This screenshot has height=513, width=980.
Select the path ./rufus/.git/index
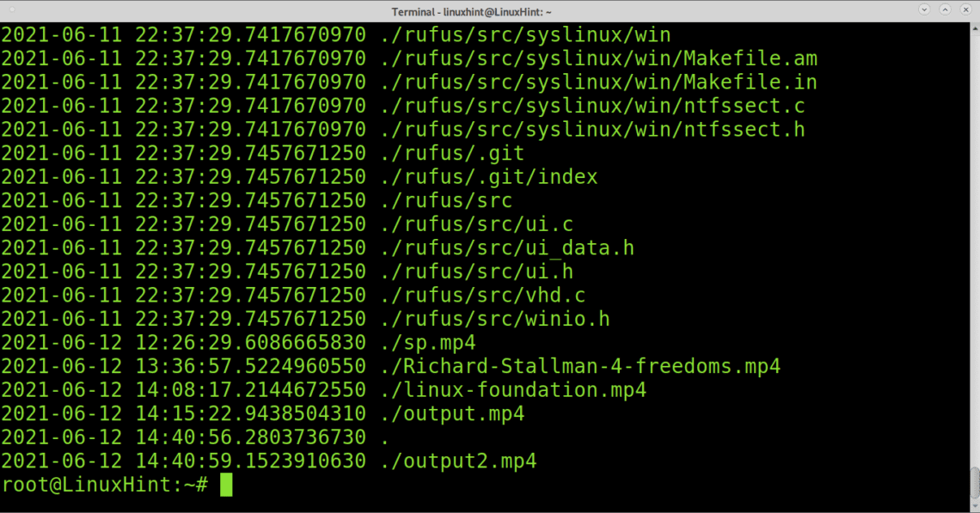(x=486, y=176)
